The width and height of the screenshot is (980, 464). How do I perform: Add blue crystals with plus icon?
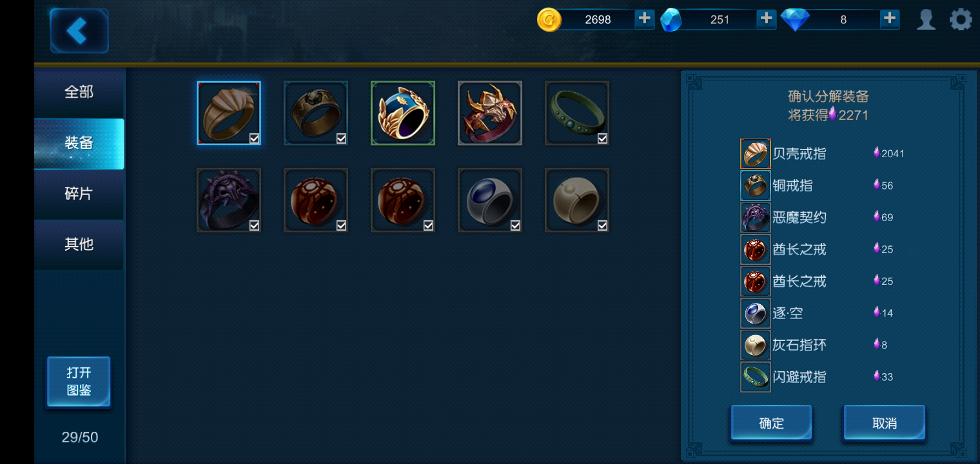[x=766, y=19]
